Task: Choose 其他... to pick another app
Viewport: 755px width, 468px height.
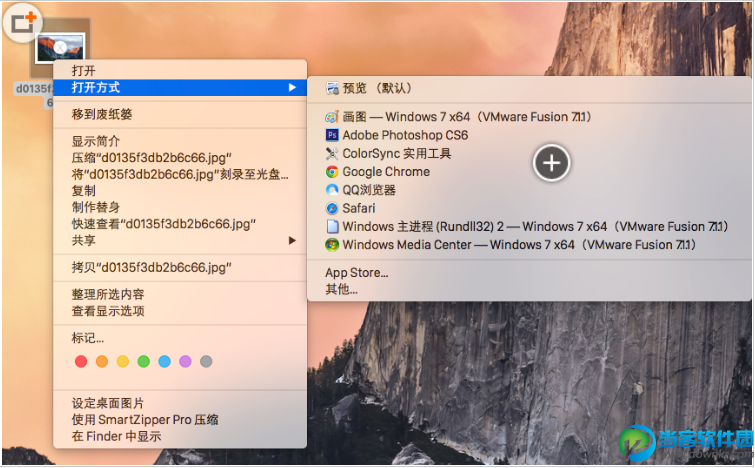Action: (x=529, y=289)
